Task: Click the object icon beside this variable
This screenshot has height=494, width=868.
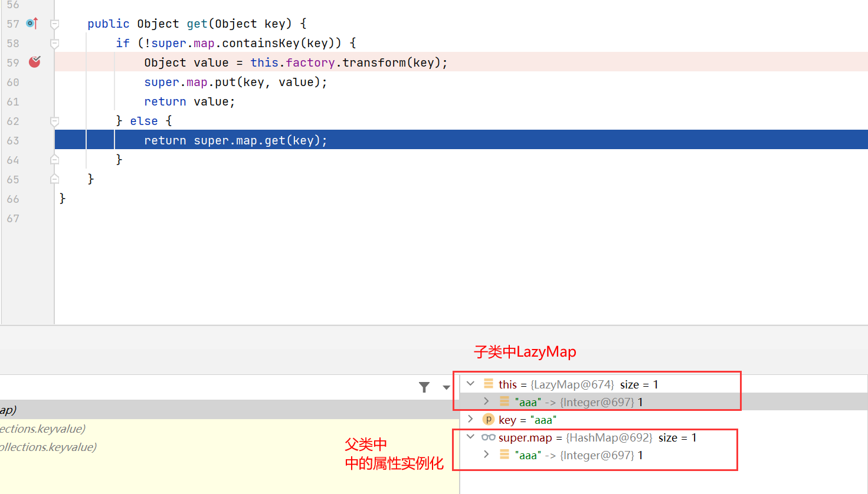Action: coord(489,384)
